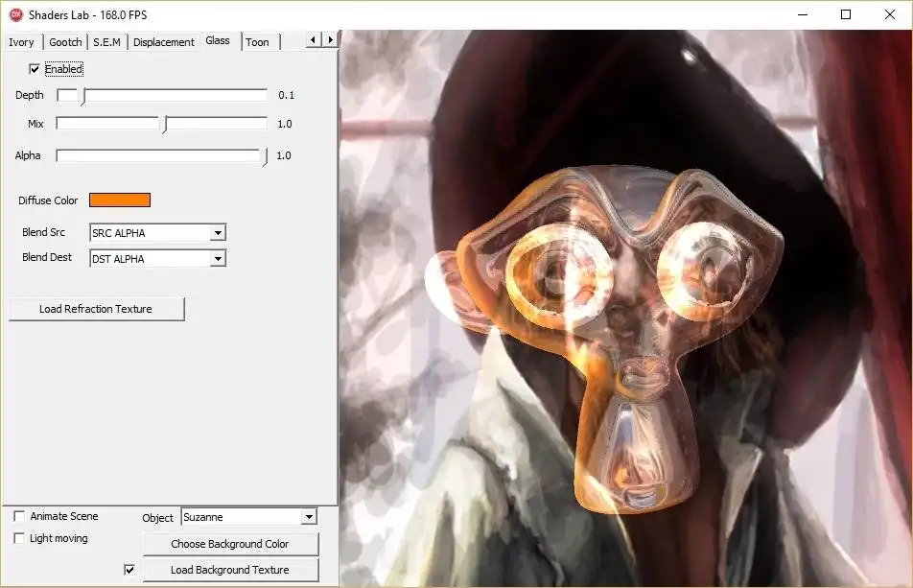The image size is (913, 588).
Task: Click the Load Background Texture button
Action: (x=230, y=570)
